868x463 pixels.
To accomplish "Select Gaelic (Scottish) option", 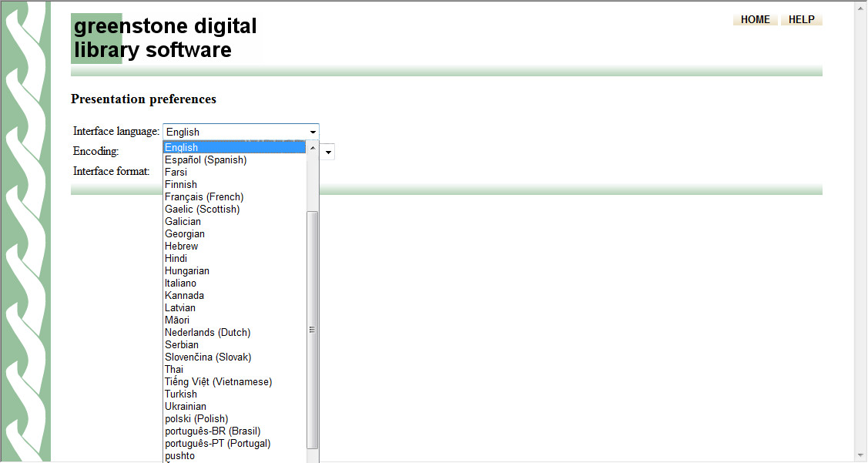I will click(x=235, y=209).
